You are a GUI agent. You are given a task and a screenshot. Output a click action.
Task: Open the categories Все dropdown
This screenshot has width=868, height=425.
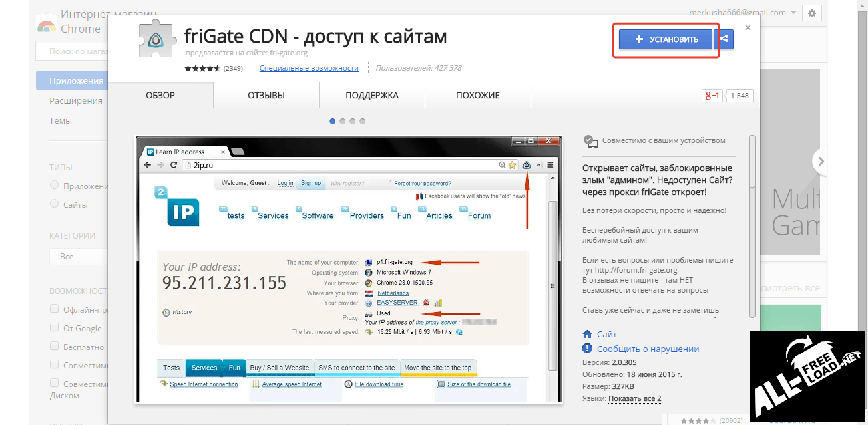(x=77, y=256)
